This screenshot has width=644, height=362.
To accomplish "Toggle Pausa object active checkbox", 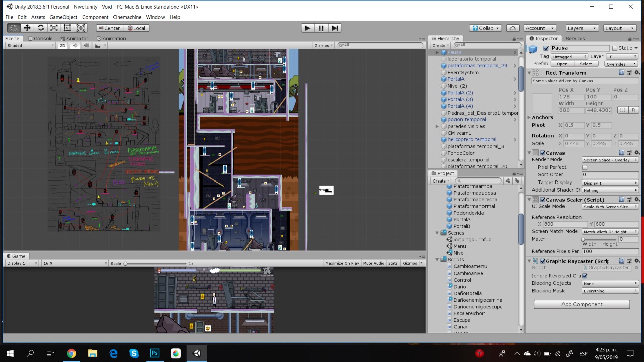I will (546, 48).
